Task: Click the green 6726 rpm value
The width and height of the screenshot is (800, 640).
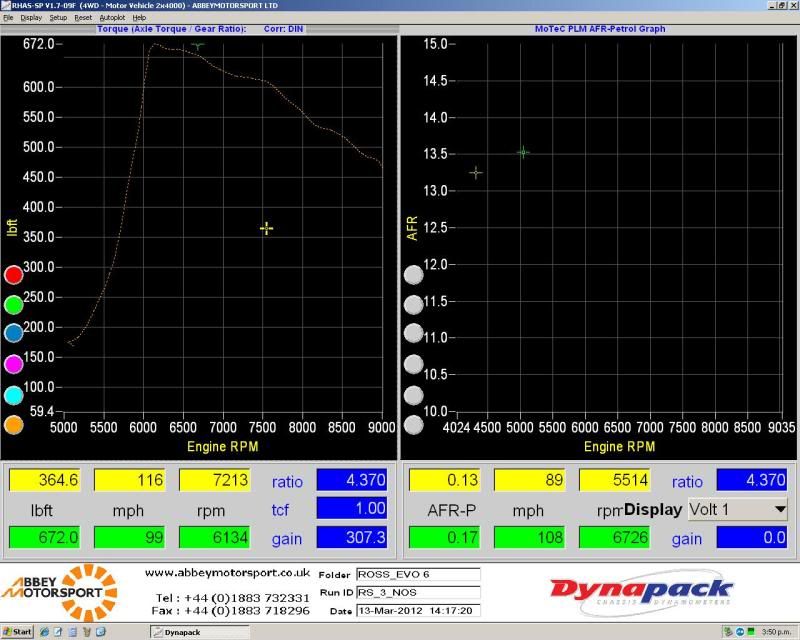Action: pos(614,537)
